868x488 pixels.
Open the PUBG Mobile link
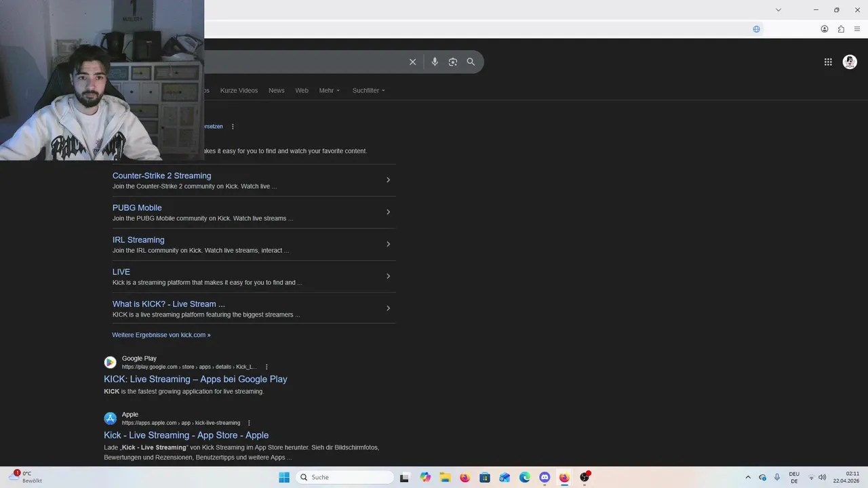[x=137, y=208]
